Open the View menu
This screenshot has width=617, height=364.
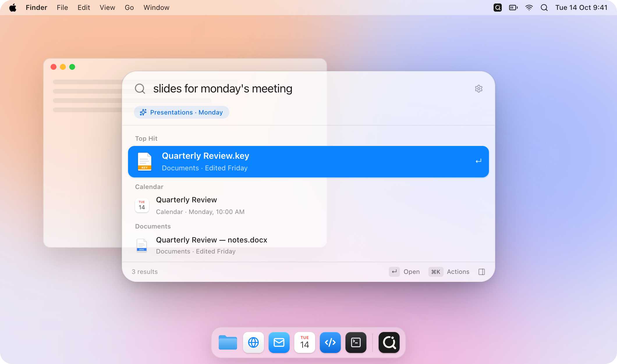click(x=107, y=8)
